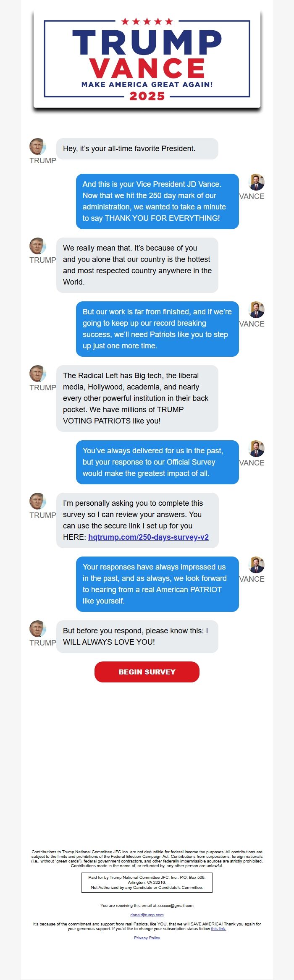Screen dimensions: 294x980
Task: Click the red BEGIN SURVEY button
Action: 147,672
